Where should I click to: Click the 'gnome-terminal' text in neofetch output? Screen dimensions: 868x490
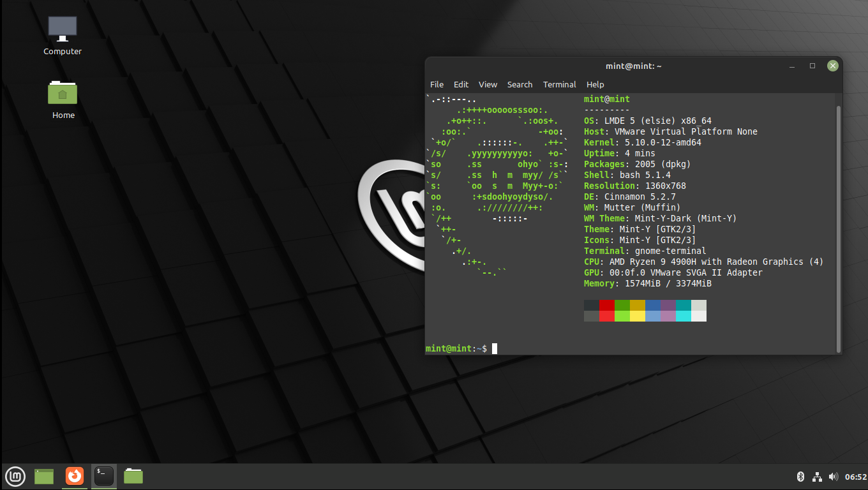point(671,251)
